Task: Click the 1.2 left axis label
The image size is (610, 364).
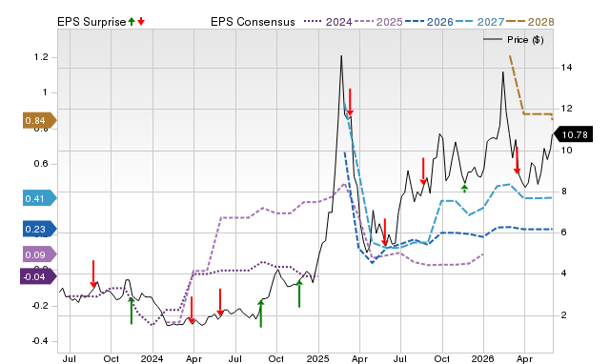Action: (41, 57)
